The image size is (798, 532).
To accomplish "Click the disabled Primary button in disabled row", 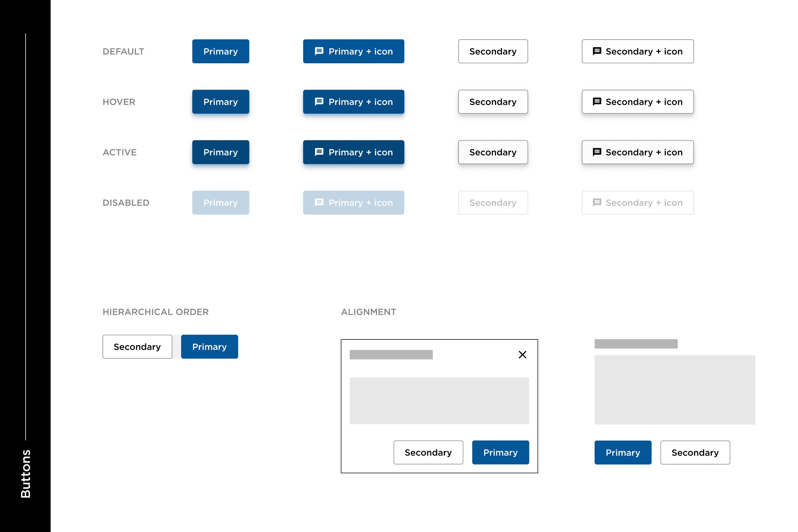I will tap(221, 202).
